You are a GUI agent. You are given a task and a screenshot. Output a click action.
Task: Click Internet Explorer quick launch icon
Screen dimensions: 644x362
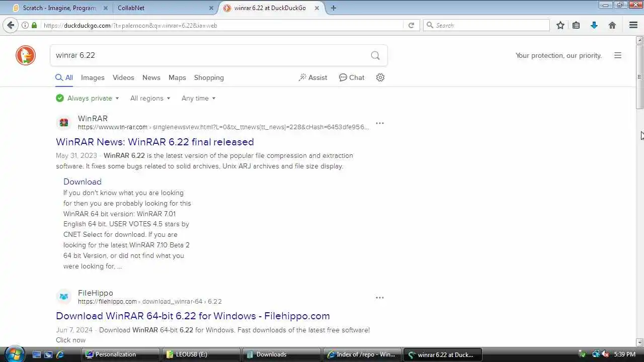pyautogui.click(x=60, y=354)
